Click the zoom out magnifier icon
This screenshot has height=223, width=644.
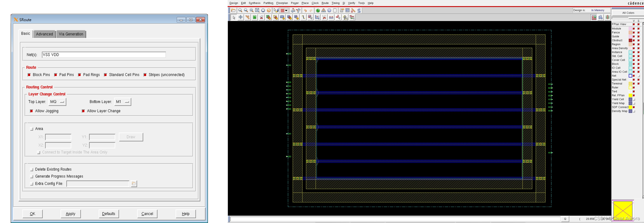[246, 10]
